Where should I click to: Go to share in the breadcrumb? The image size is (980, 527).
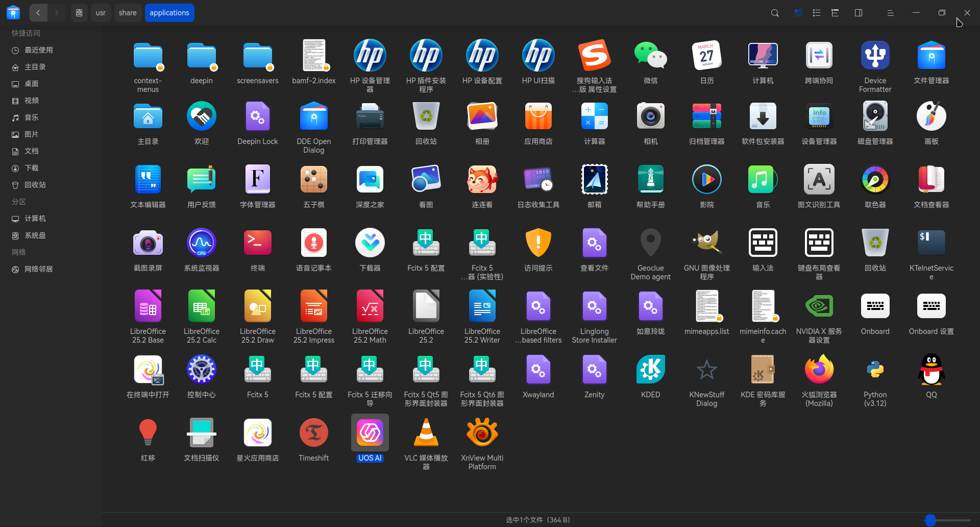point(128,13)
